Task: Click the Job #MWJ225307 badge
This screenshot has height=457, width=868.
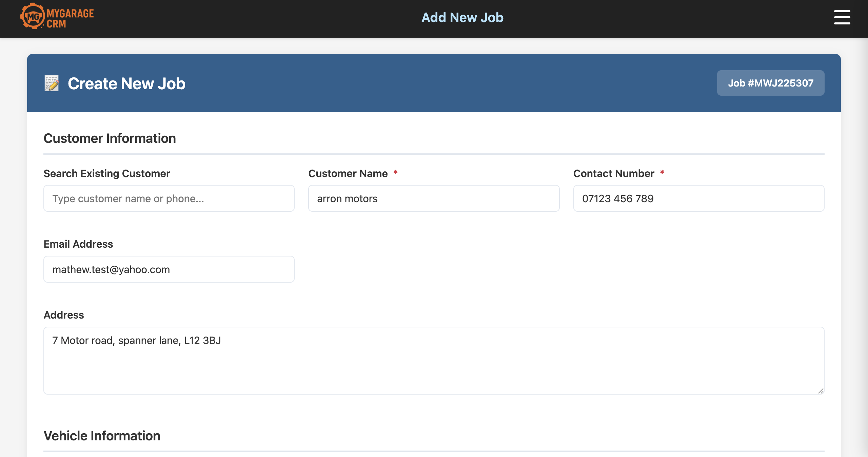Action: tap(770, 83)
